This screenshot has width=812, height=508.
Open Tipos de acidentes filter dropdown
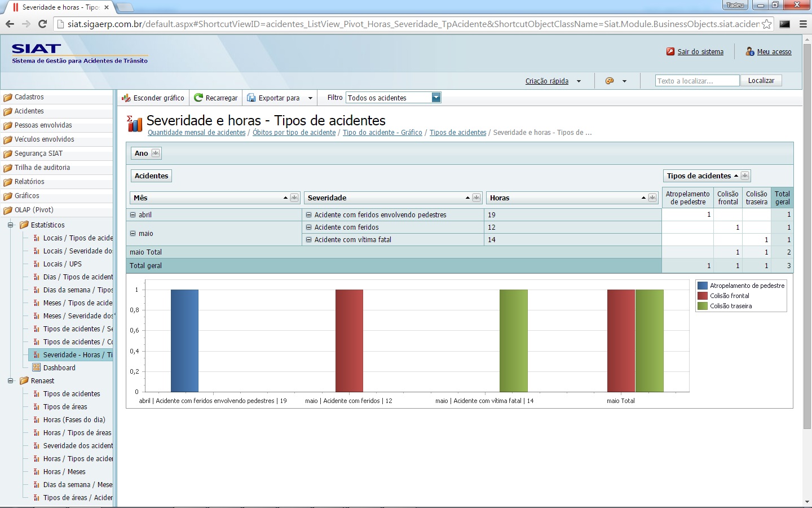click(x=745, y=176)
